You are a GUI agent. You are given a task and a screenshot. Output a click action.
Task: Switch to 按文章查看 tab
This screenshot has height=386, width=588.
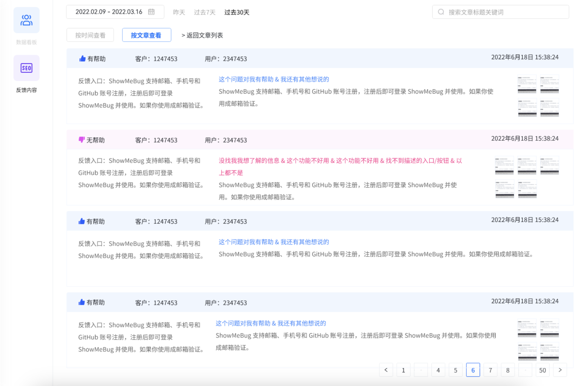(x=146, y=35)
